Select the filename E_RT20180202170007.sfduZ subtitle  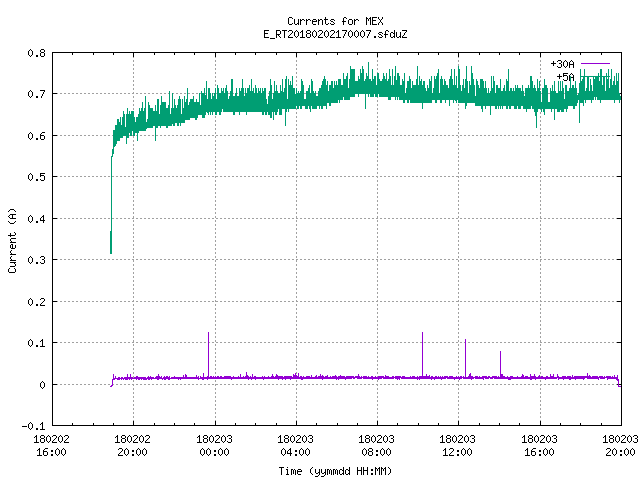[x=335, y=34]
